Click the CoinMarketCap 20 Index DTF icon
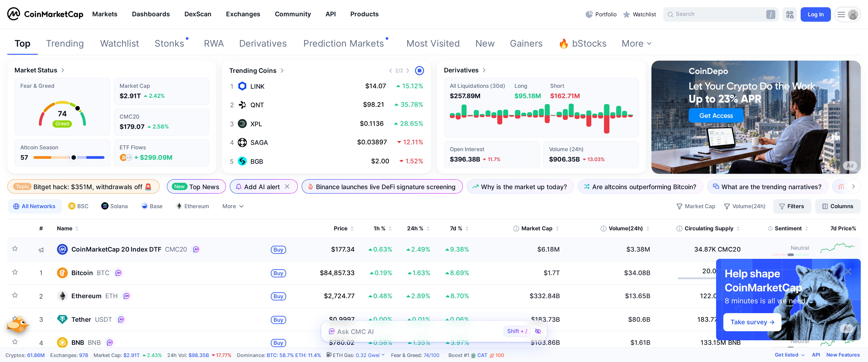 pos(62,249)
